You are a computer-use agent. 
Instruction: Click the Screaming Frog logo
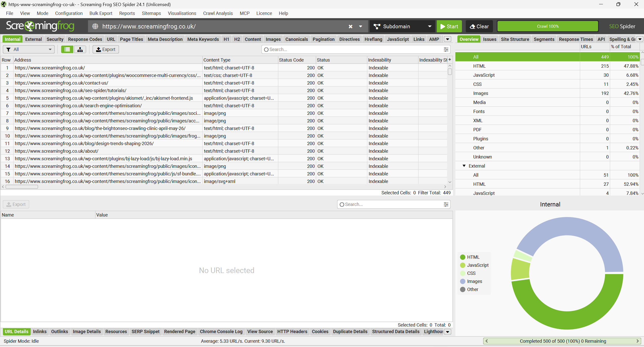point(40,26)
